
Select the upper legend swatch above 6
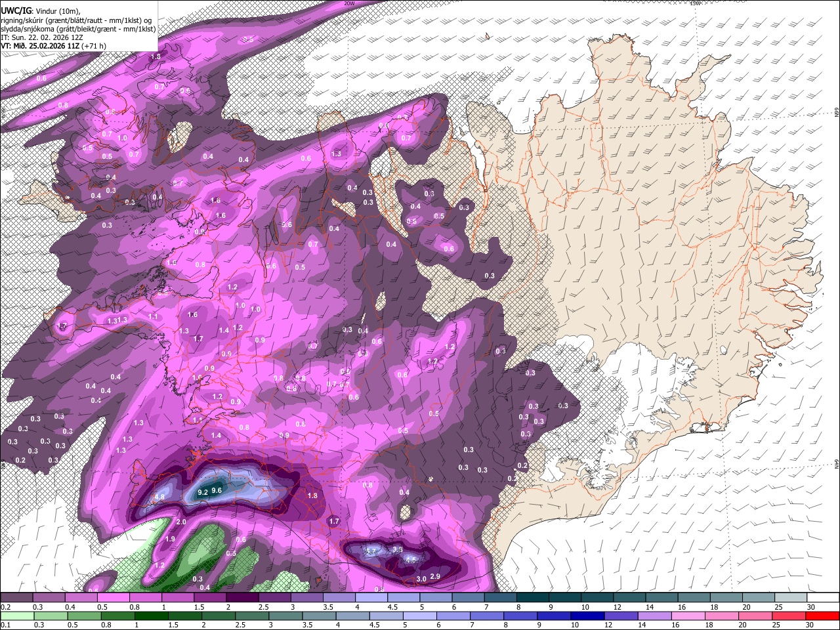click(468, 598)
